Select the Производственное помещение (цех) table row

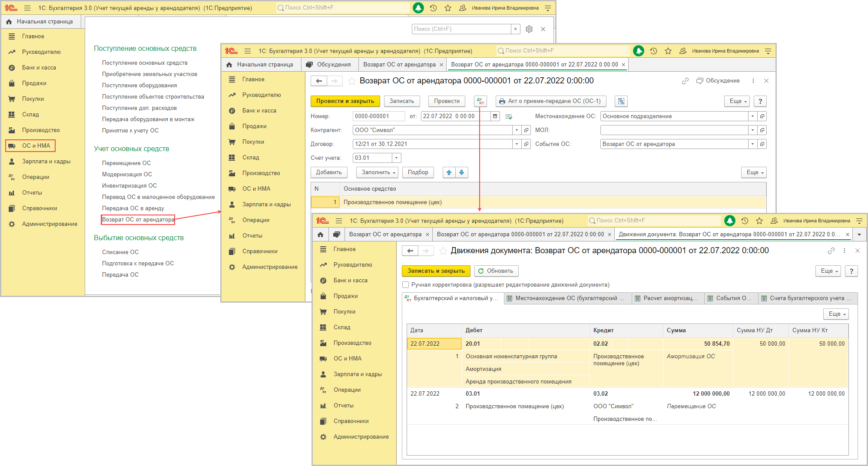(x=539, y=202)
